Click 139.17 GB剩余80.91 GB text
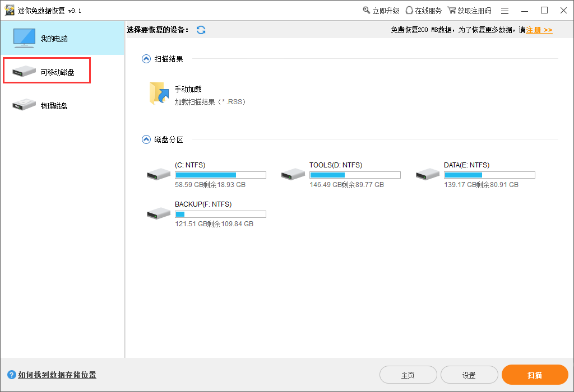Image resolution: width=574 pixels, height=392 pixels. (x=482, y=185)
